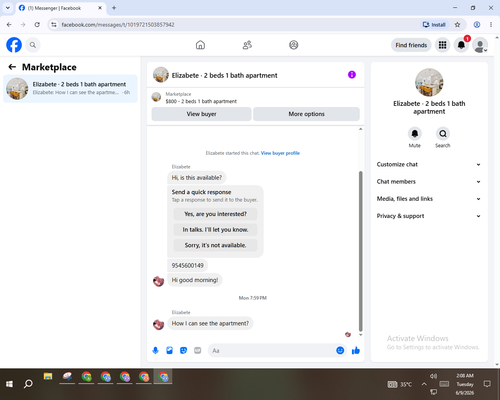Open the Windows Start menu
Screen dimensions: 500x400
point(9,384)
